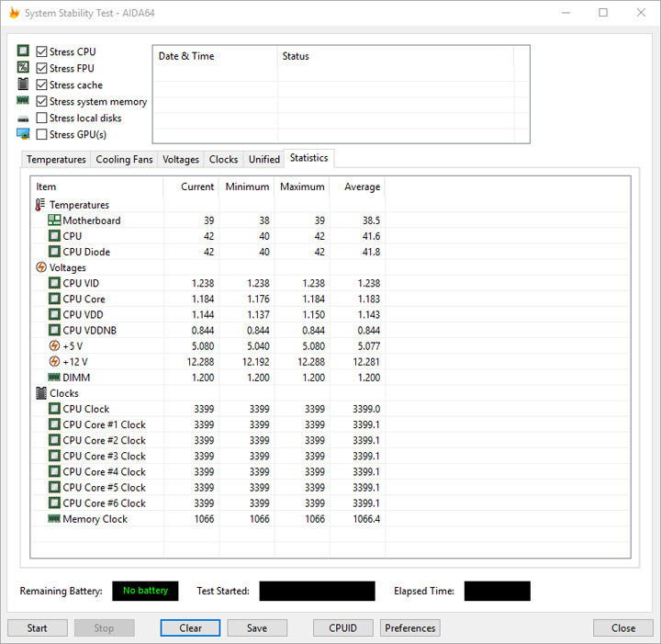
Task: Select the CPU Core #3 Clock row
Action: (104, 456)
